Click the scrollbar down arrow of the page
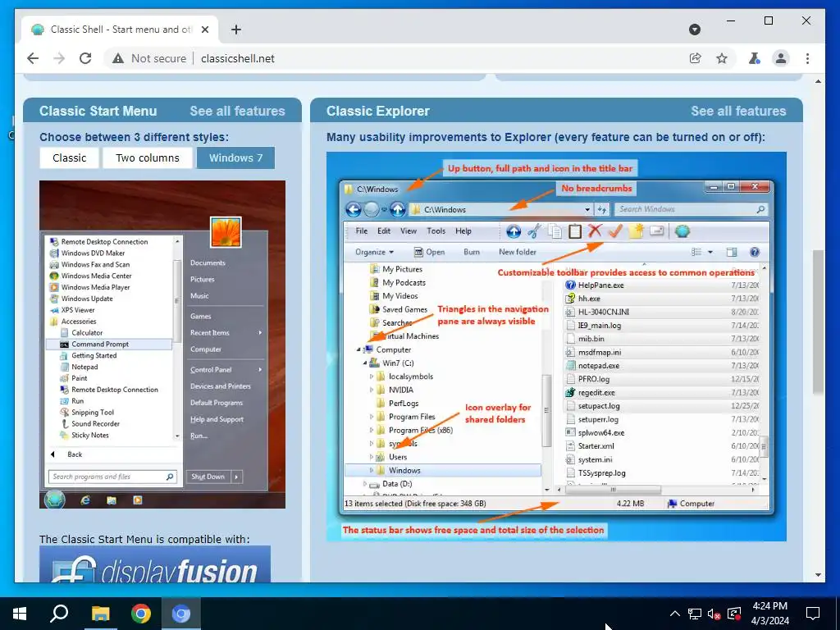The image size is (840, 630). coord(818,575)
